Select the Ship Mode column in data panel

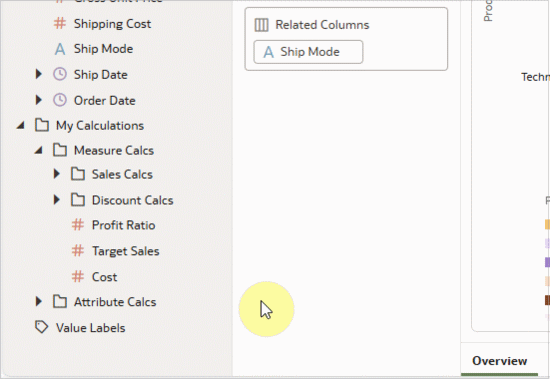[x=103, y=49]
